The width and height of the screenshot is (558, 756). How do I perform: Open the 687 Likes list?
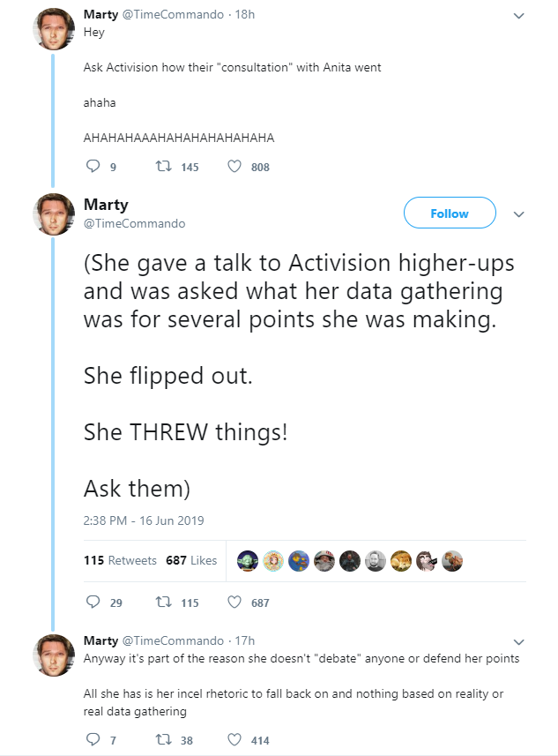[x=191, y=560]
